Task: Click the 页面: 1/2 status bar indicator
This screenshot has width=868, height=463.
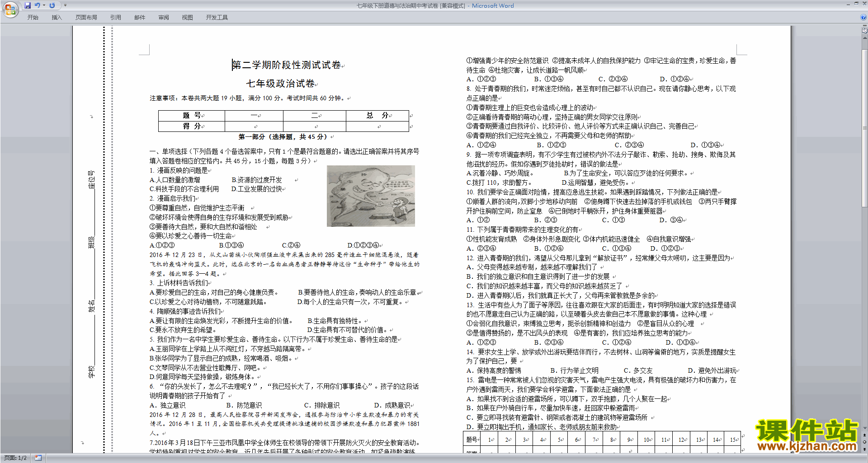Action: (x=15, y=458)
